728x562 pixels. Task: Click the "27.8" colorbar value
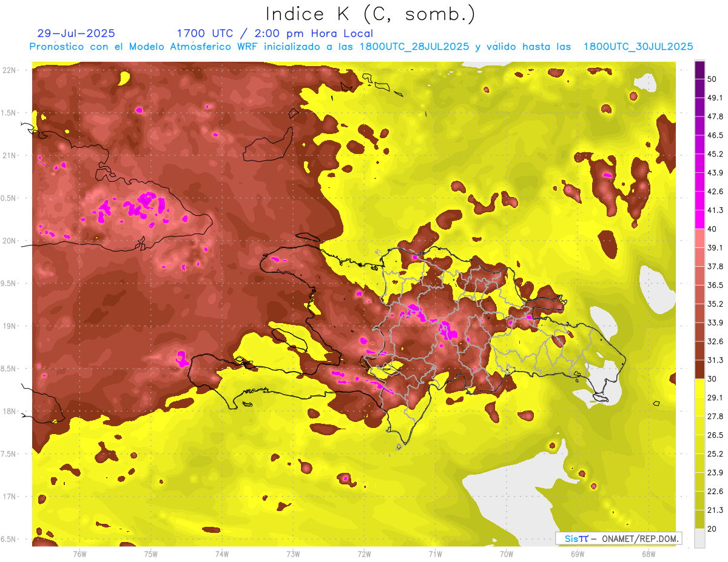coord(715,416)
